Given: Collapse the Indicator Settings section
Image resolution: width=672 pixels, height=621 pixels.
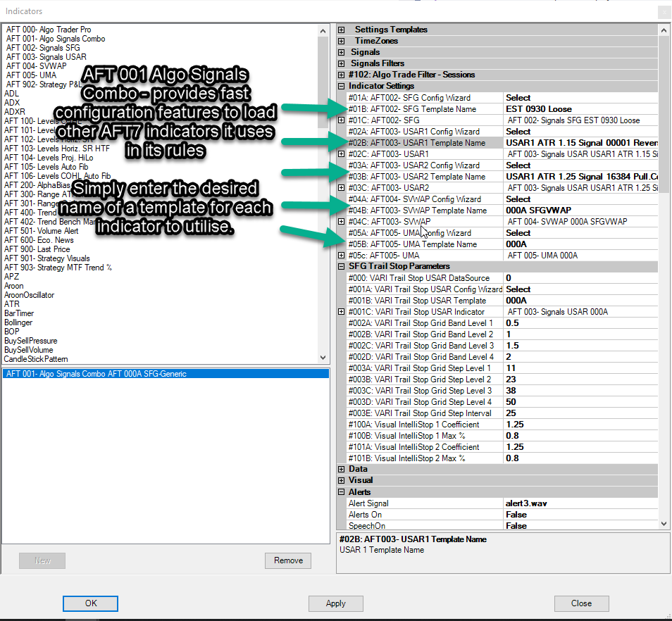Looking at the screenshot, I should [342, 86].
